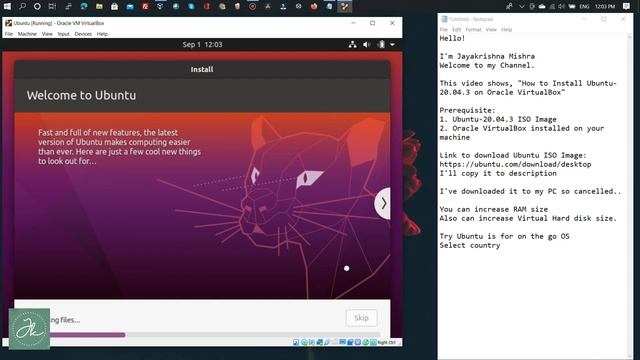Screen dimensions: 640x360
Task: Open File Explorer from taskbar
Action: click(99, 6)
